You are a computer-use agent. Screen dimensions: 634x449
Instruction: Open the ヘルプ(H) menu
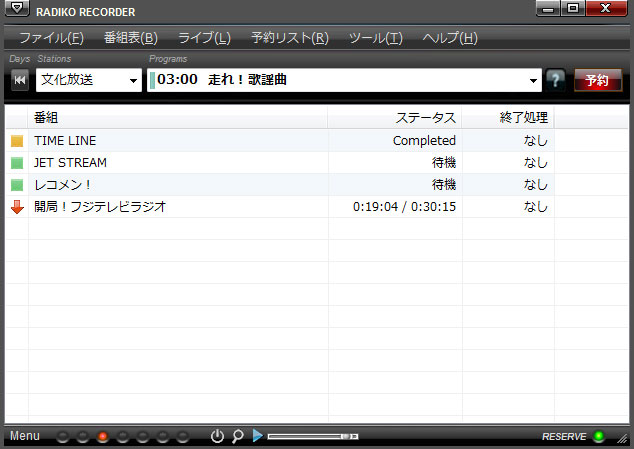(x=450, y=38)
